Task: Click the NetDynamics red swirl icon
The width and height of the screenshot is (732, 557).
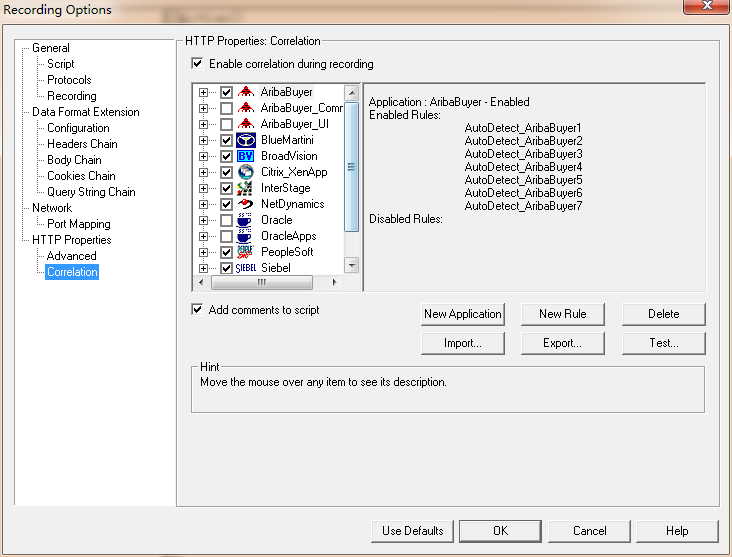Action: 246,204
